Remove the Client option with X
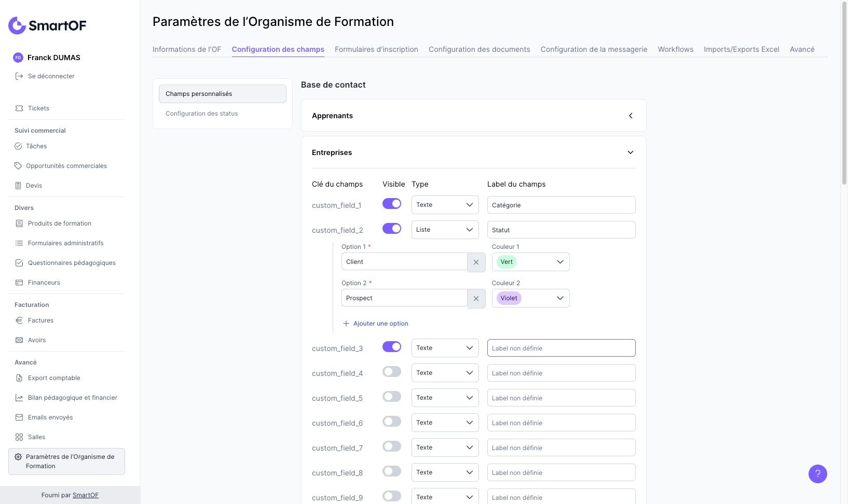This screenshot has height=504, width=848. (x=476, y=262)
